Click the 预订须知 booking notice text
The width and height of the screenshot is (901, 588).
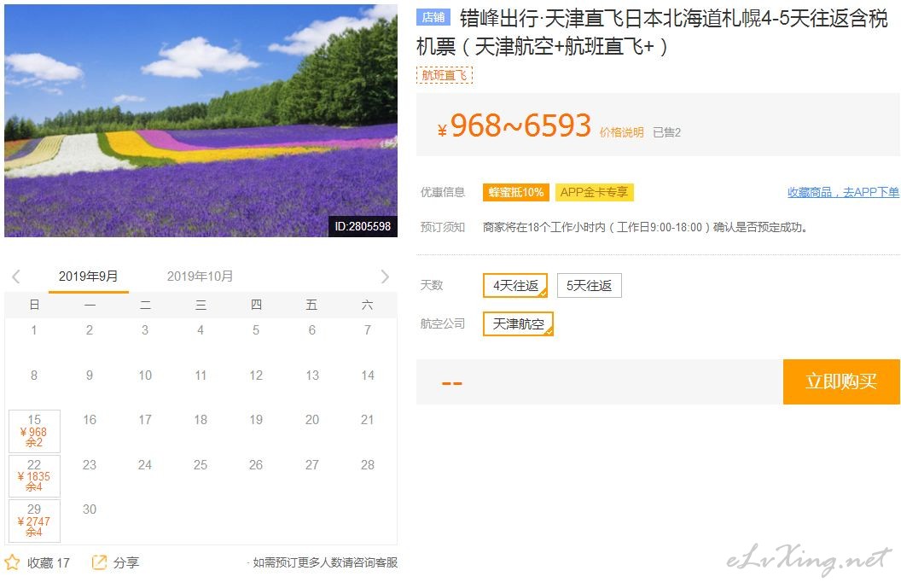coord(443,228)
